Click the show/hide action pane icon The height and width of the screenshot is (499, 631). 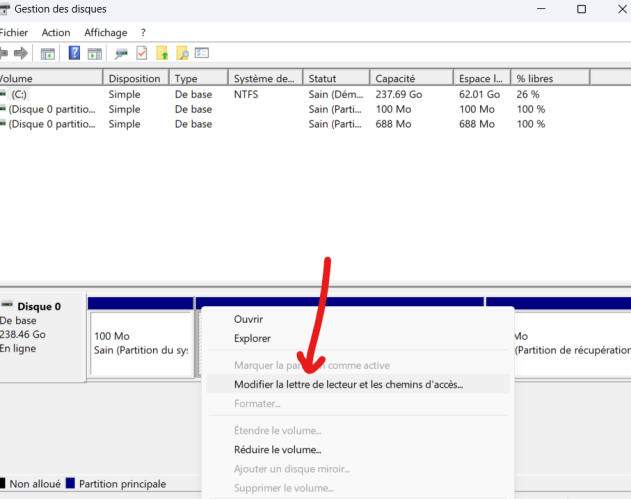click(95, 53)
